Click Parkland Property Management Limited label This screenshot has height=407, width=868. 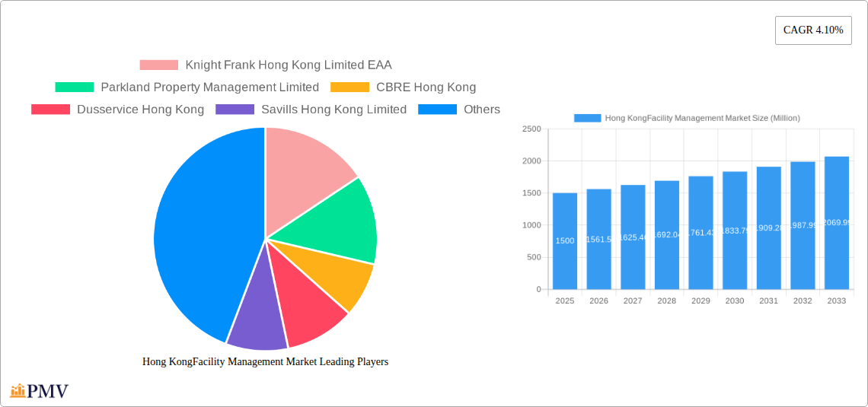pos(210,87)
